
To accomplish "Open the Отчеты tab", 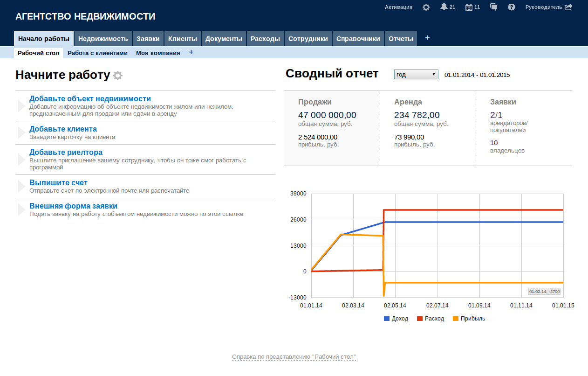I will tap(401, 39).
